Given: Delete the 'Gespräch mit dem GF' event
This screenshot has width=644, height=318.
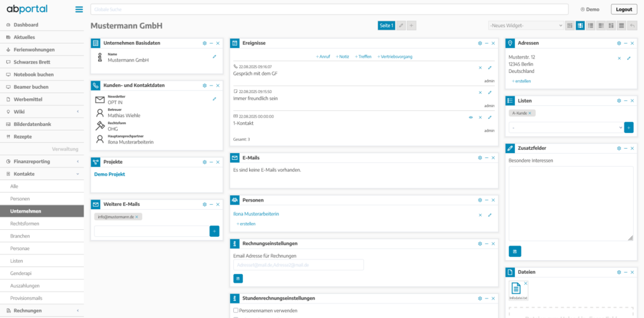Looking at the screenshot, I should click(480, 67).
